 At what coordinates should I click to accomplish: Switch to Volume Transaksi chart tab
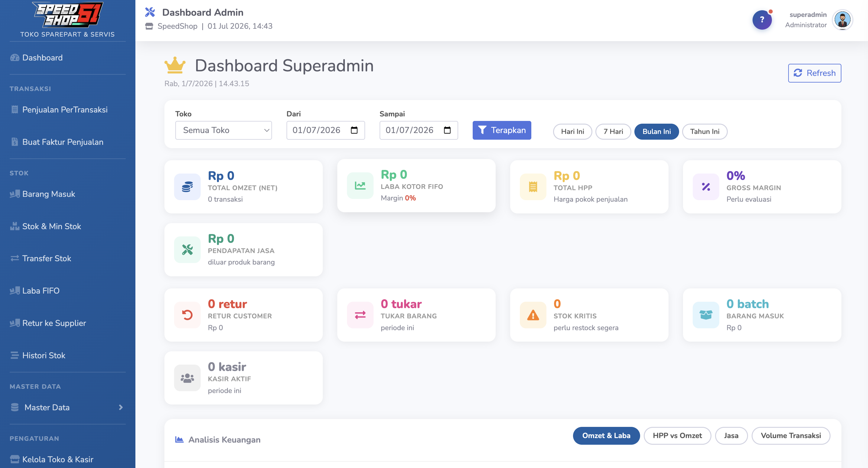click(x=791, y=436)
